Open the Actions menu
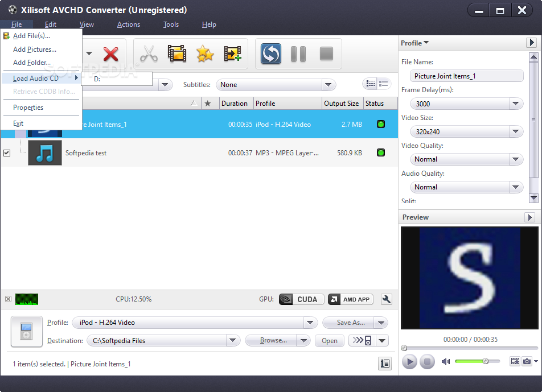The width and height of the screenshot is (542, 392). 129,24
